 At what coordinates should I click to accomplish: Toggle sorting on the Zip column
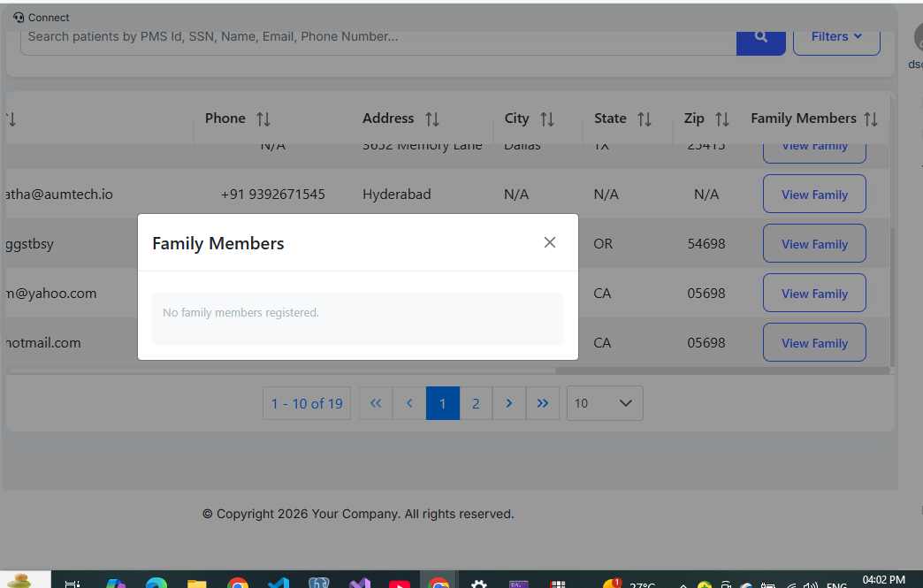point(722,119)
